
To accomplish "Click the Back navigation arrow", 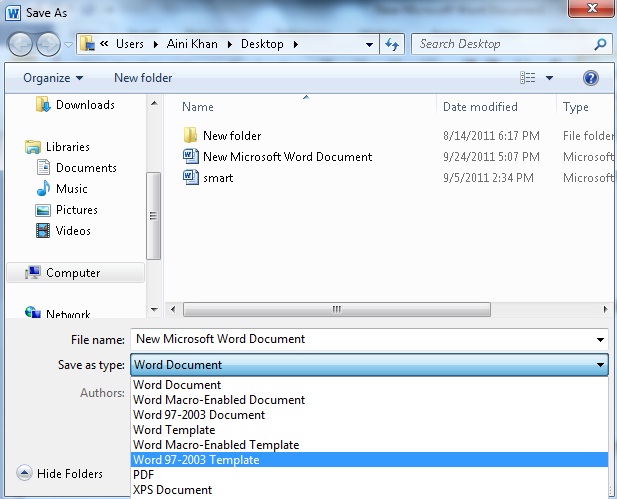I will (x=21, y=44).
